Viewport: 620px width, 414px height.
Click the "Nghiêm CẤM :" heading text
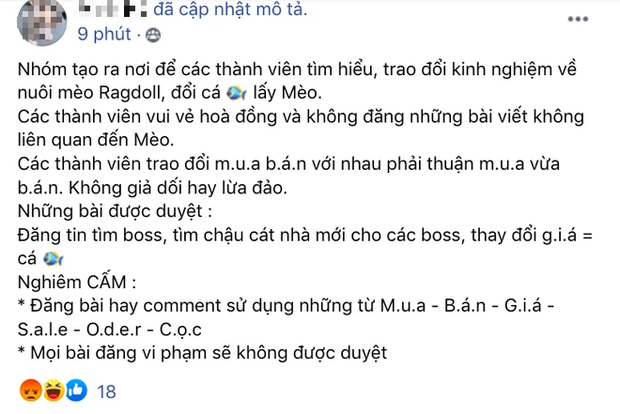pyautogui.click(x=77, y=282)
